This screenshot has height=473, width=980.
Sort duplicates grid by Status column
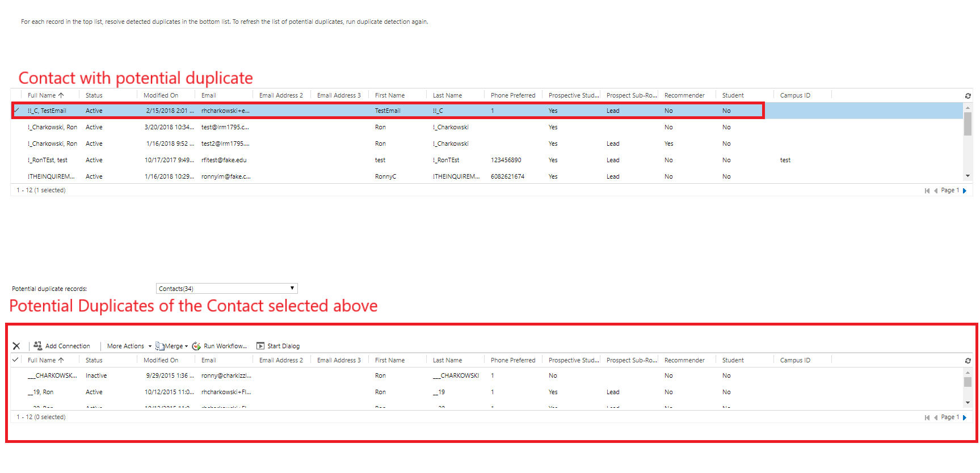tap(94, 360)
